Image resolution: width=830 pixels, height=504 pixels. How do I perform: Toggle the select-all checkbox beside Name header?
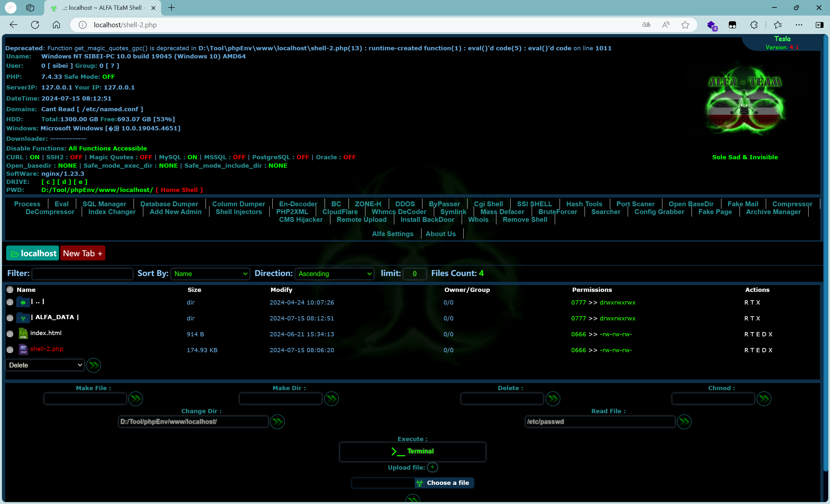10,289
